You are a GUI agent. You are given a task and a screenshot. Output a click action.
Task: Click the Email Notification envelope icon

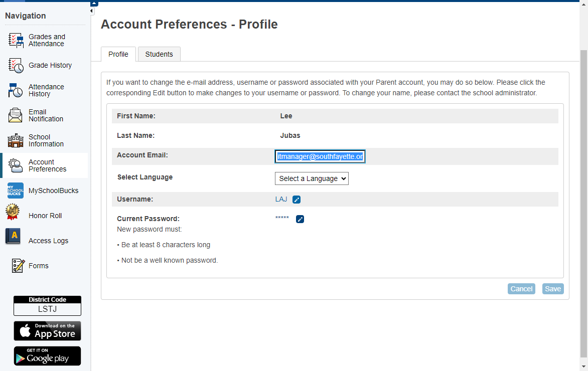point(16,115)
